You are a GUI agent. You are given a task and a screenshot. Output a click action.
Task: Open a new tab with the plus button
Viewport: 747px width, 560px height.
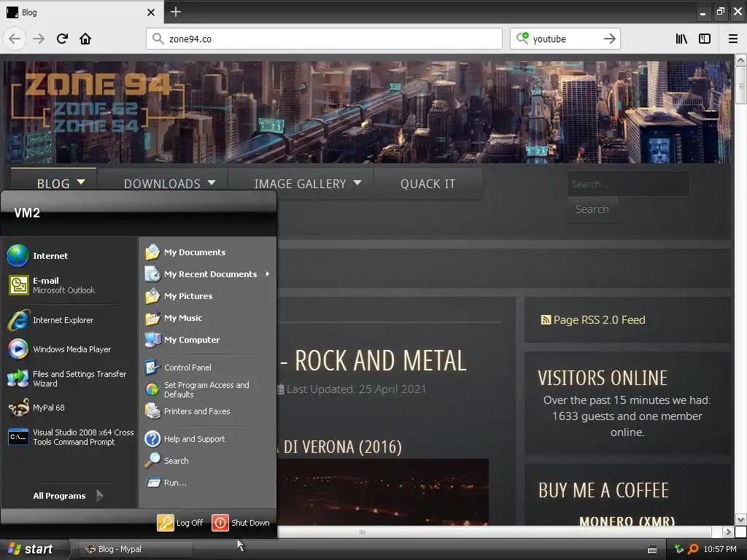pyautogui.click(x=176, y=12)
